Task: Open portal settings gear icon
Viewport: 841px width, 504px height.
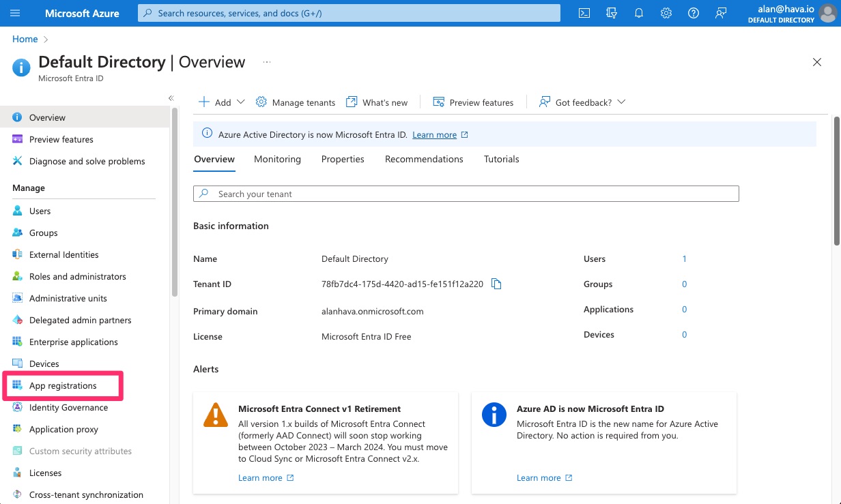Action: point(666,13)
